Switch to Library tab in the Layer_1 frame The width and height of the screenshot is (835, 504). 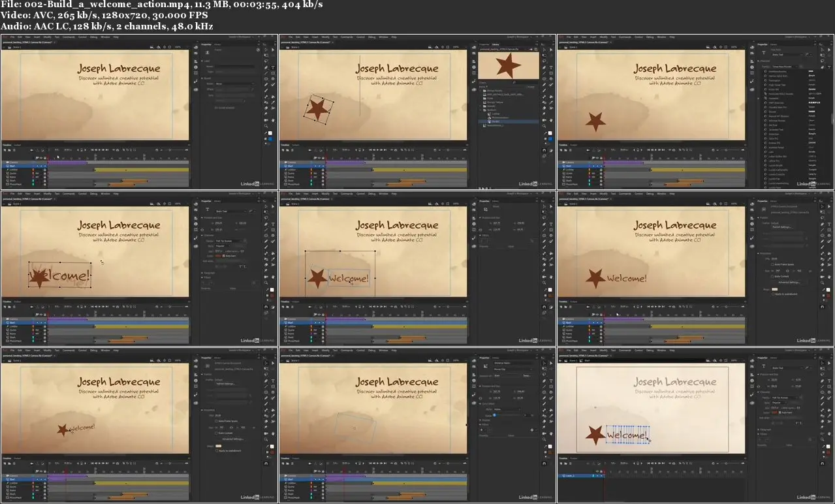774,358
